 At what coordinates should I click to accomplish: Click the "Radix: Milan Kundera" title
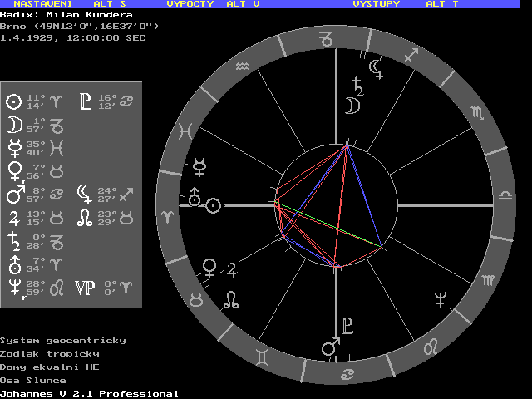66,15
